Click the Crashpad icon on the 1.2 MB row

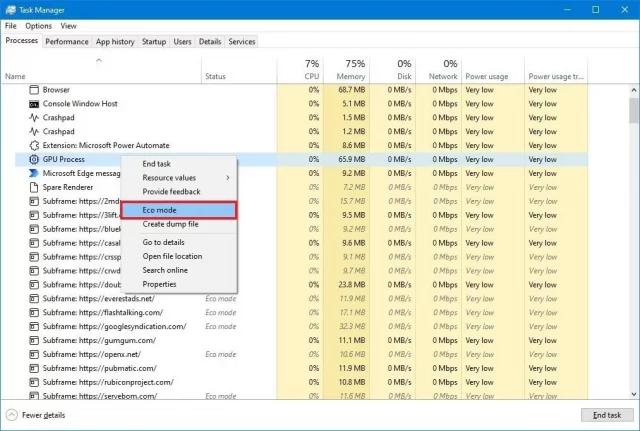tap(34, 131)
